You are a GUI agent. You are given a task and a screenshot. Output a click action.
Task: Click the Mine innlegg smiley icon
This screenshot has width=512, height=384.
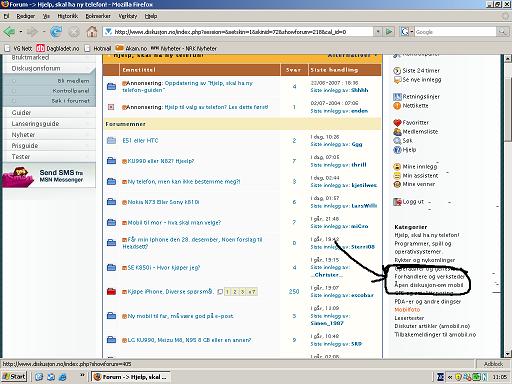pyautogui.click(x=397, y=167)
